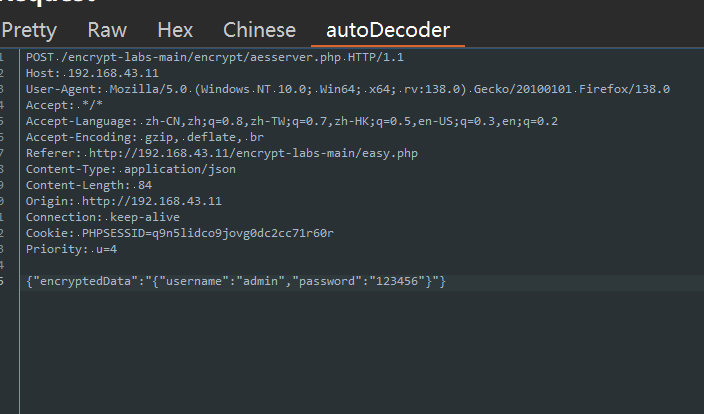Select the Hex tab
The image size is (704, 414).
175,31
